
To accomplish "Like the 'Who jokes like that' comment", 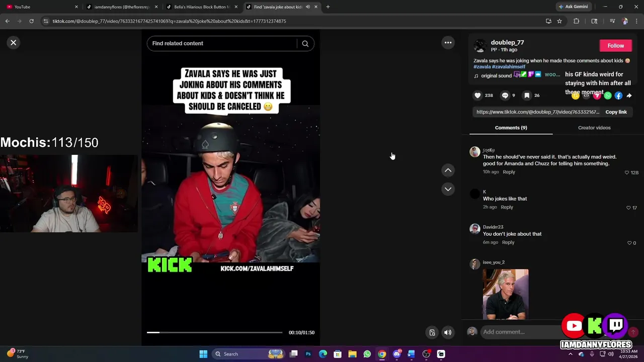I will tap(628, 208).
